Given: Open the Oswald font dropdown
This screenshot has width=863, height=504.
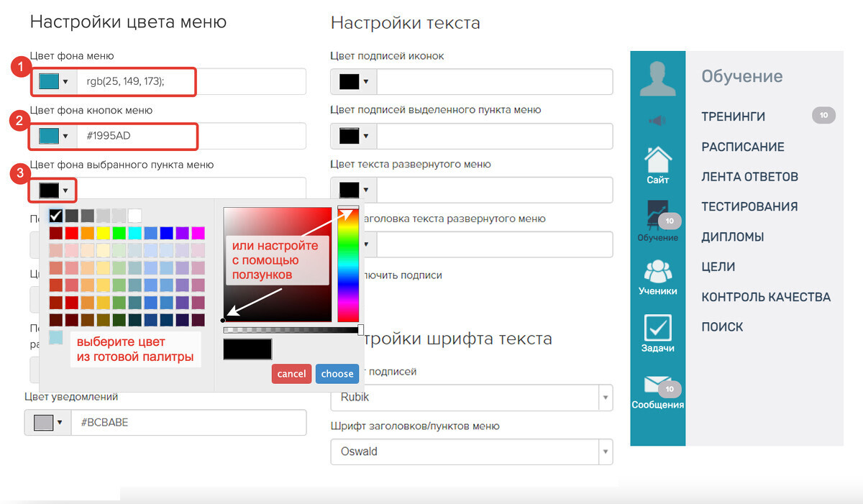Looking at the screenshot, I should [472, 452].
